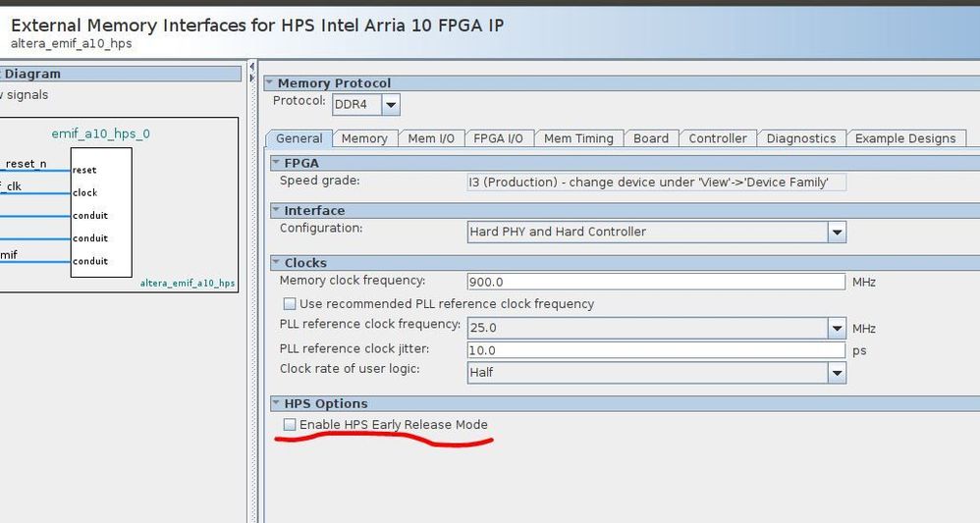This screenshot has height=523, width=980.
Task: Open the Protocol DDR4 dropdown
Action: click(391, 104)
